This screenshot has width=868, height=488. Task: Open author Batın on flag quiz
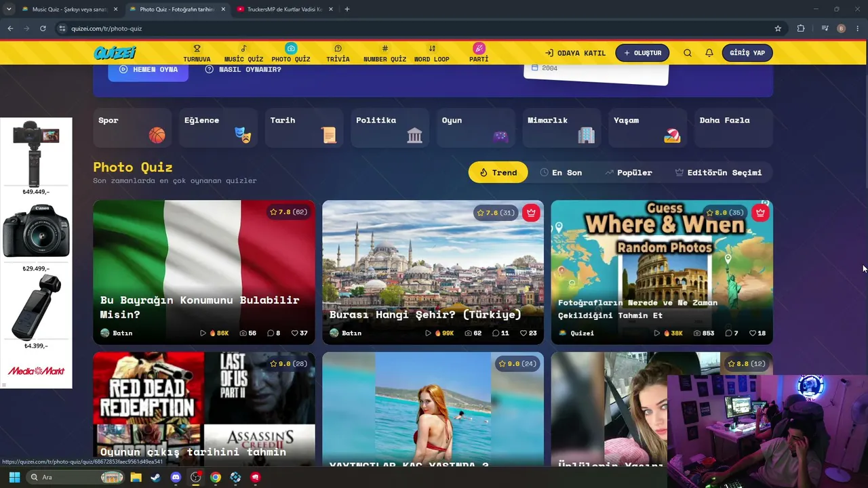click(x=117, y=333)
